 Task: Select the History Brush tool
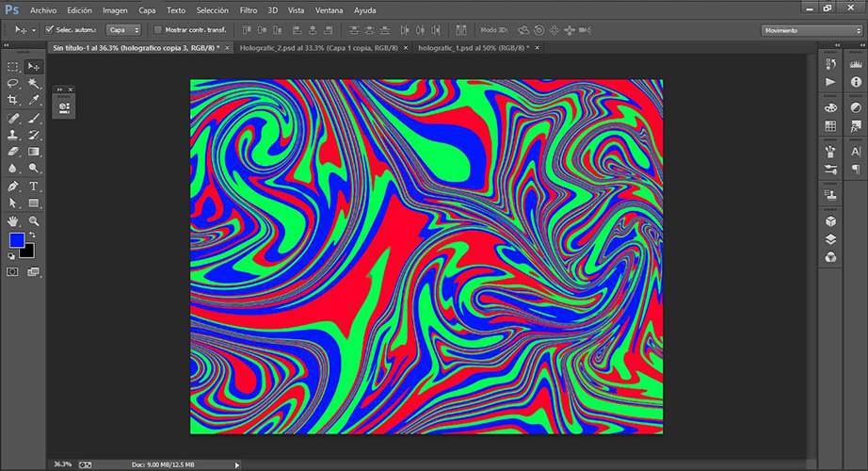click(34, 135)
